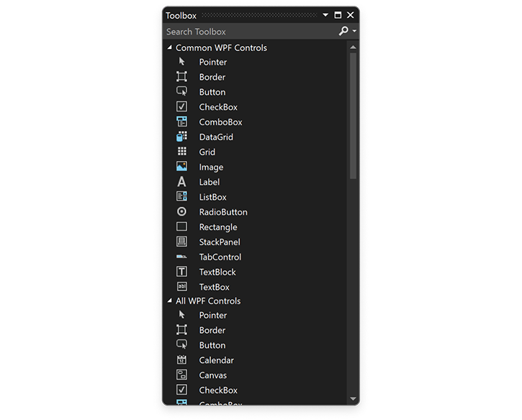This screenshot has height=420, width=522.
Task: Select the ListBox control icon
Action: (181, 196)
